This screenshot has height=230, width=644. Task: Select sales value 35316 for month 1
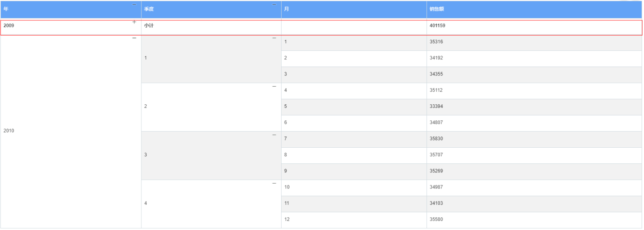click(436, 42)
